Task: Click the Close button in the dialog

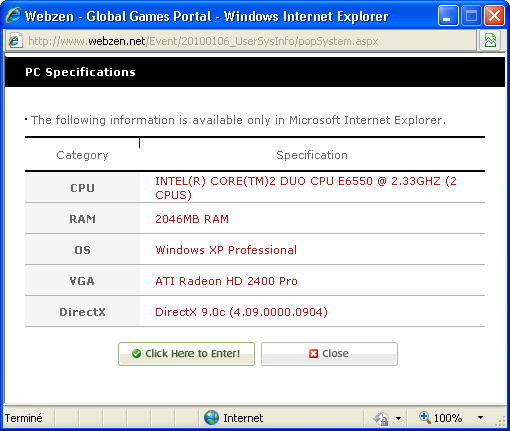Action: (x=329, y=354)
